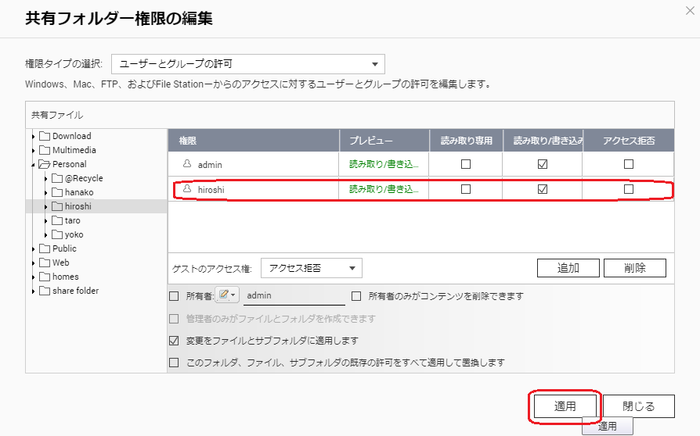Click the 追加 button
This screenshot has width=700, height=436.
tap(568, 268)
